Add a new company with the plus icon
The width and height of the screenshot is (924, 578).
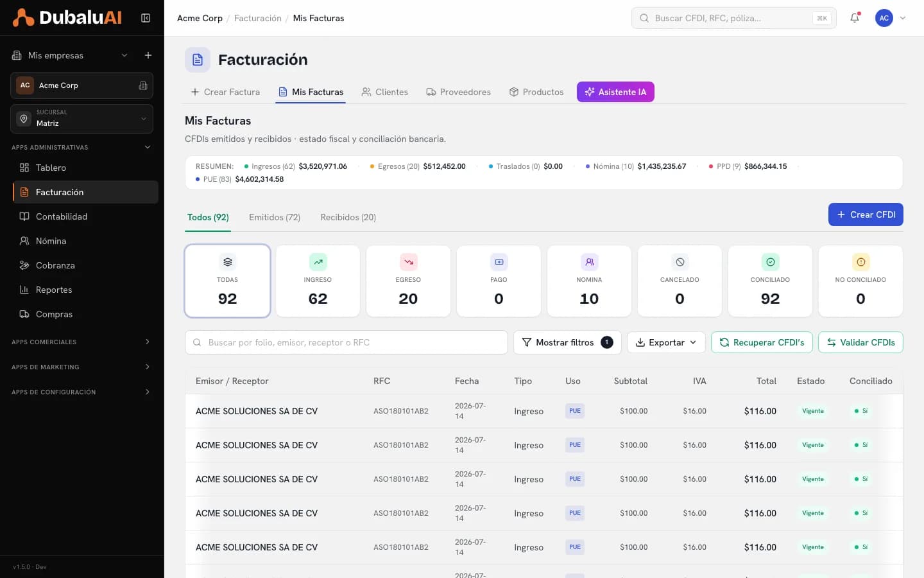(148, 55)
